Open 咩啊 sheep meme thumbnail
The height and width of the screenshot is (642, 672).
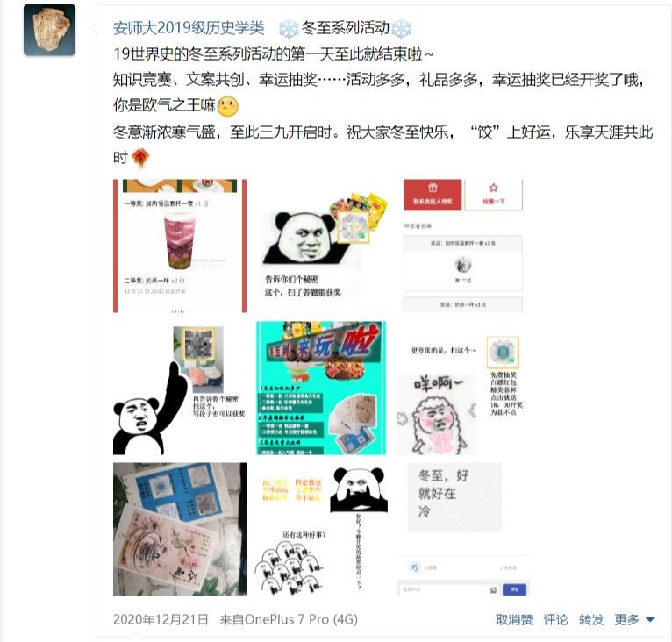point(463,388)
